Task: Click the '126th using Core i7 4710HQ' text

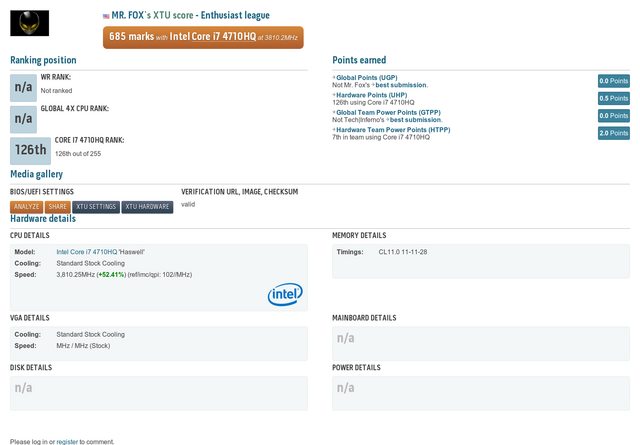Action: (373, 102)
